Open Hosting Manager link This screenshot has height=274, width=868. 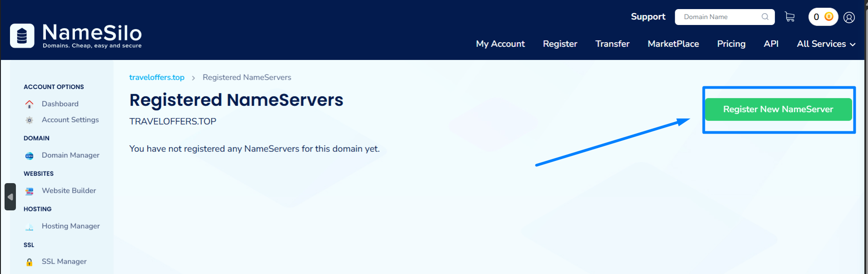click(x=71, y=226)
